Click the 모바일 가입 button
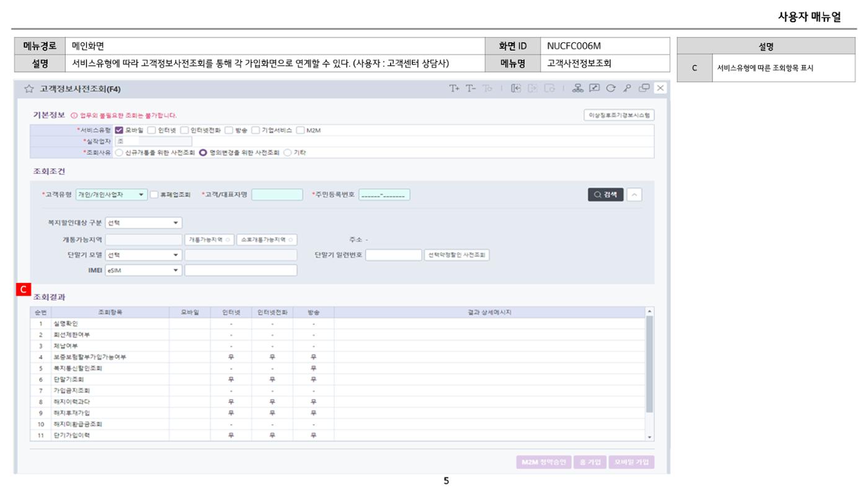 pyautogui.click(x=631, y=464)
